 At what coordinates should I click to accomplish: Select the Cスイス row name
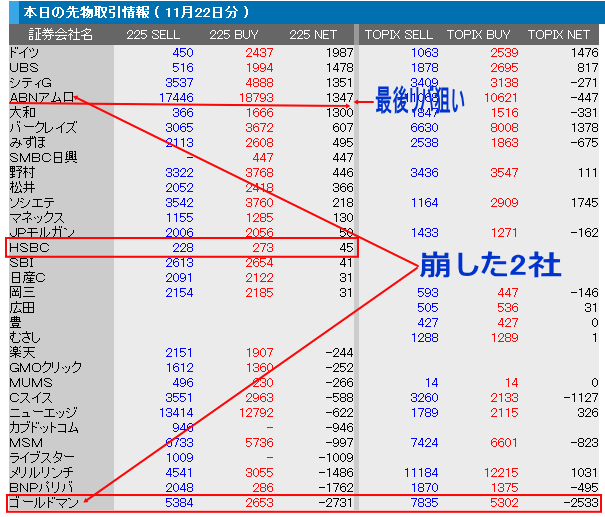(30, 398)
